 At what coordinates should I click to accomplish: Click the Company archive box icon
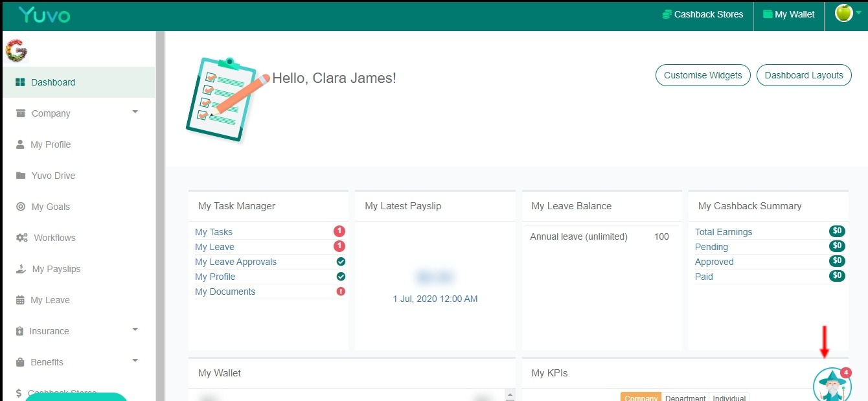pyautogui.click(x=20, y=113)
